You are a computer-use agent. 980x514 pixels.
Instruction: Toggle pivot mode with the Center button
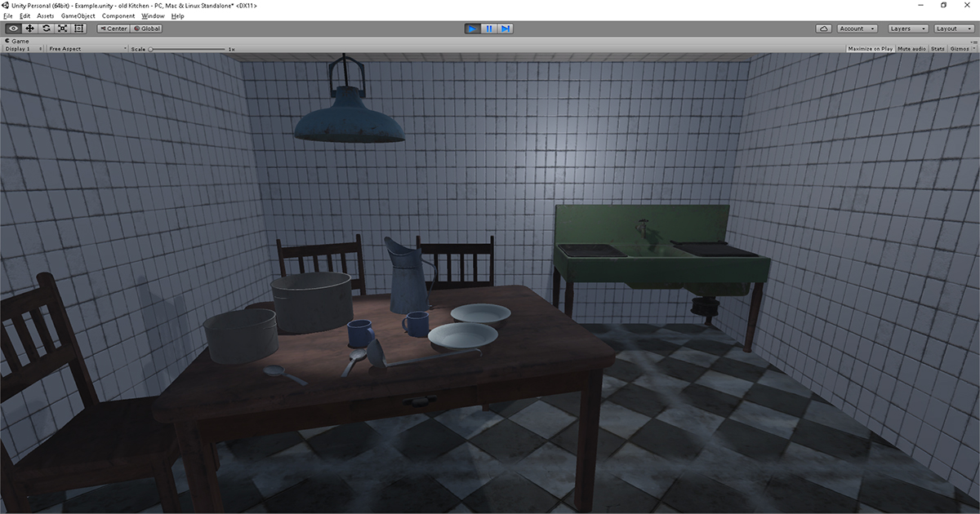click(x=112, y=28)
